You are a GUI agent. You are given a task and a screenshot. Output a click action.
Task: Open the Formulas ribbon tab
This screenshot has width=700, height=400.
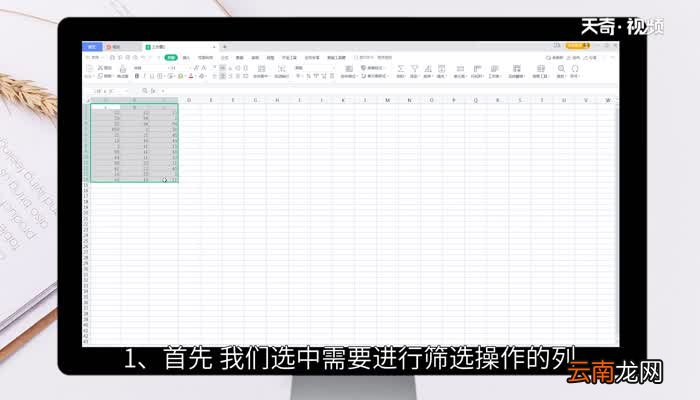(225, 58)
